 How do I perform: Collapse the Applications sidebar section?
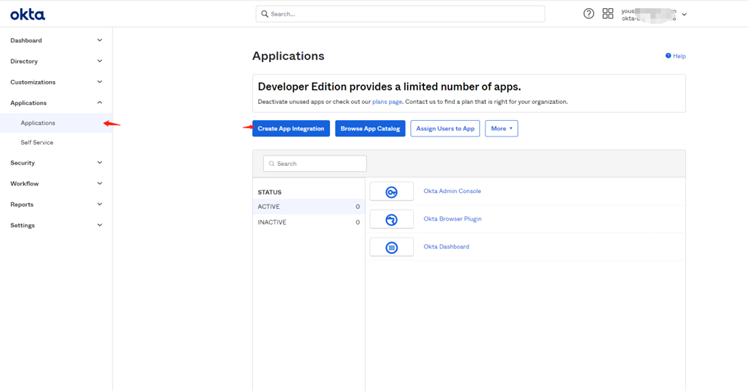(99, 103)
